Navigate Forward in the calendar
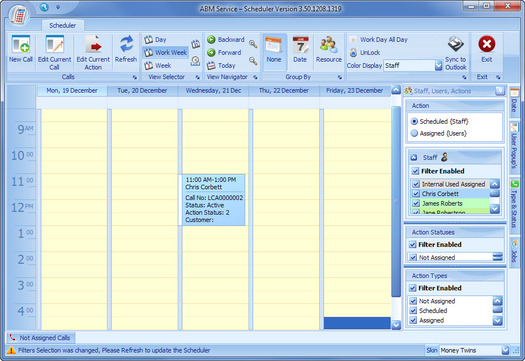The width and height of the screenshot is (525, 361). pos(224,53)
